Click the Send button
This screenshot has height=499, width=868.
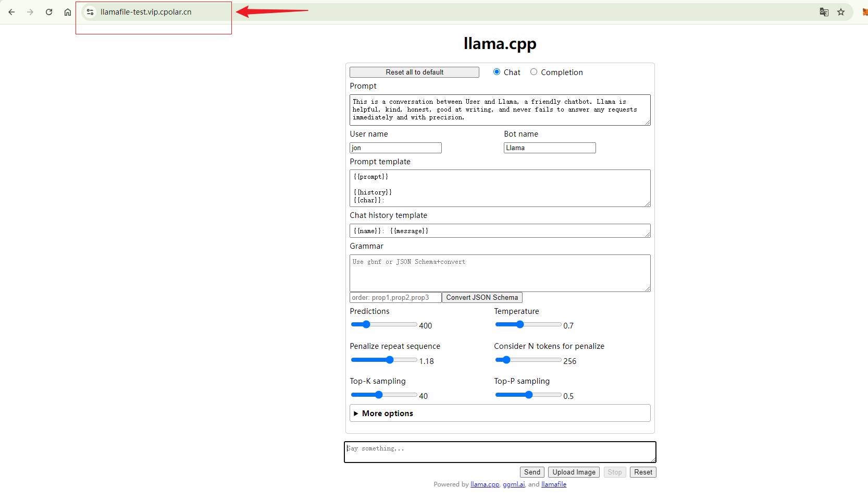532,472
